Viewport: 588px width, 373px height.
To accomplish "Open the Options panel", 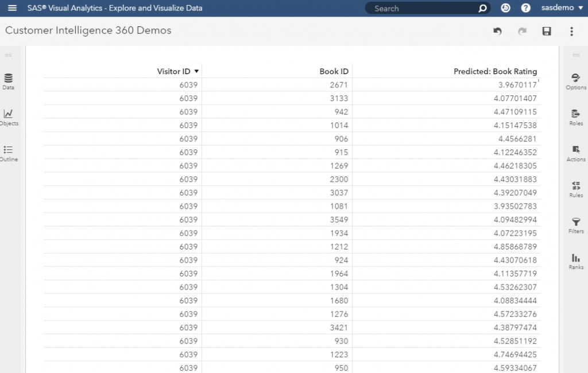I will pyautogui.click(x=575, y=80).
